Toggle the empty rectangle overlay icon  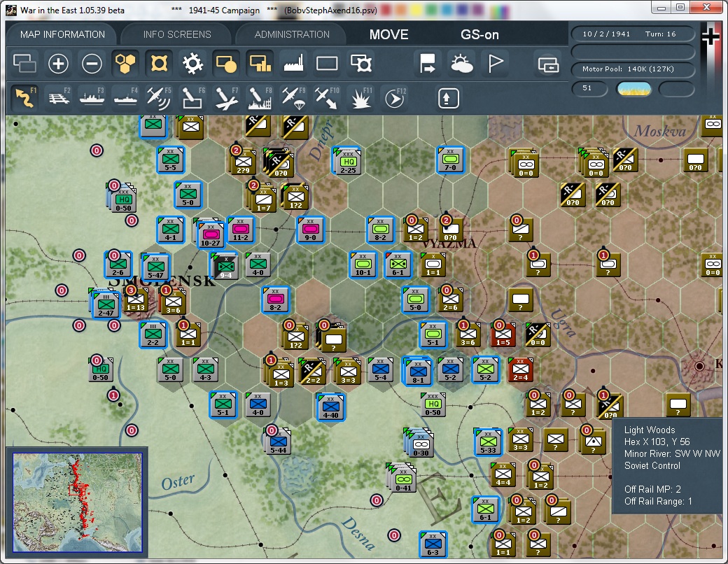(327, 63)
